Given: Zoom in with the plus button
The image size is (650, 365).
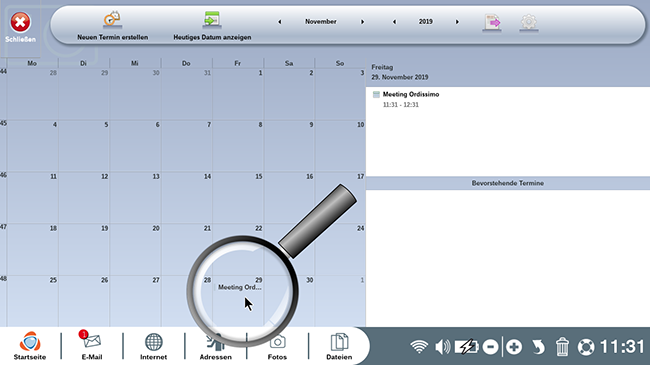Looking at the screenshot, I should pyautogui.click(x=514, y=347).
